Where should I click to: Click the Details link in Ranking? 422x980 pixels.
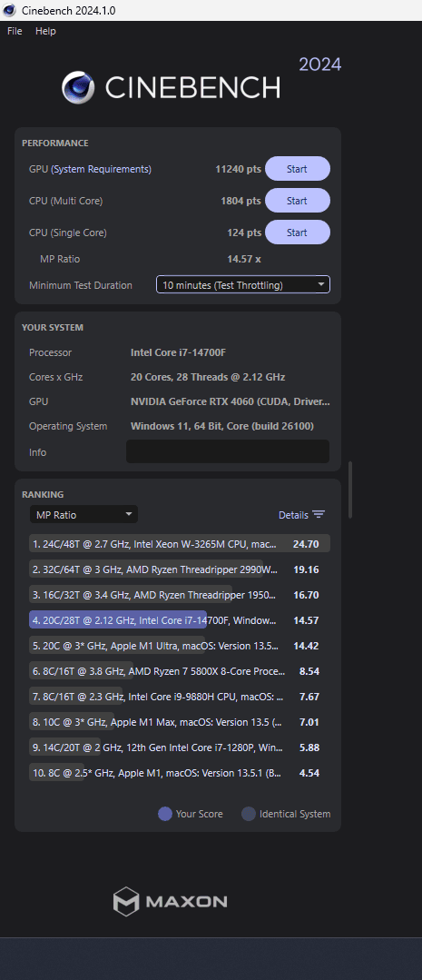click(293, 515)
